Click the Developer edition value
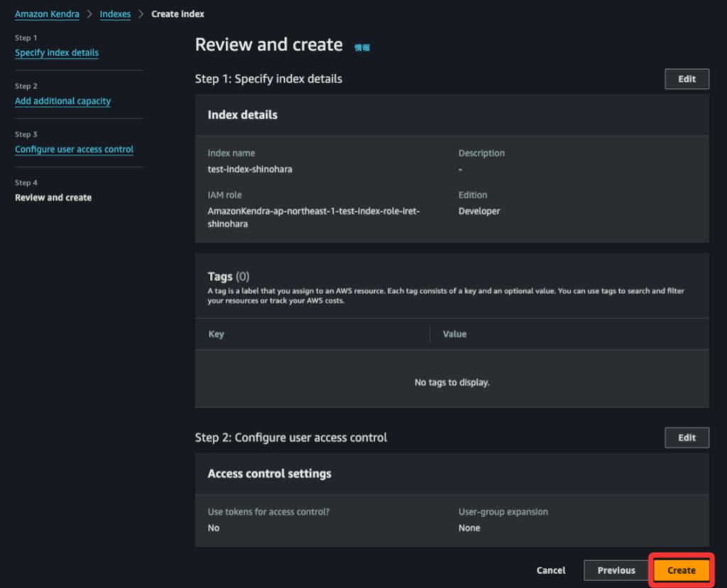This screenshot has width=727, height=588. [479, 211]
